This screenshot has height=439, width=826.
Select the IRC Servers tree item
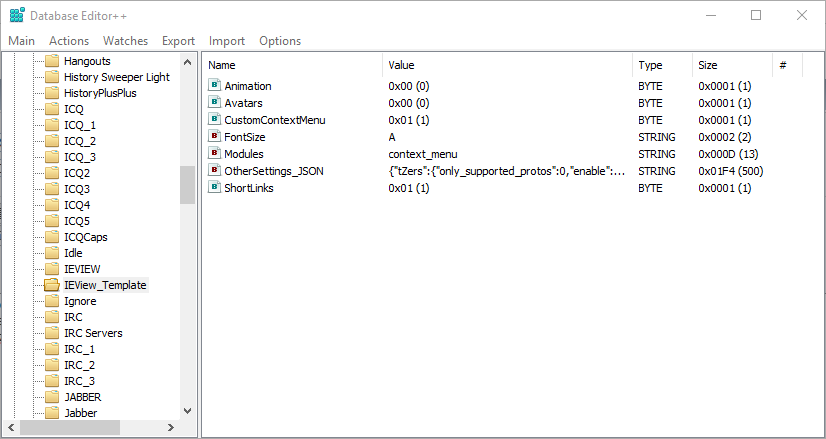[x=93, y=333]
